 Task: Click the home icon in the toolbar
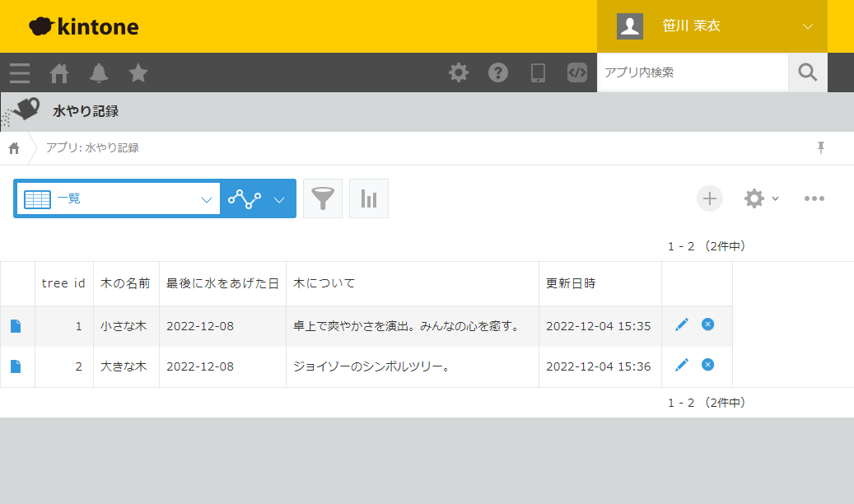58,73
